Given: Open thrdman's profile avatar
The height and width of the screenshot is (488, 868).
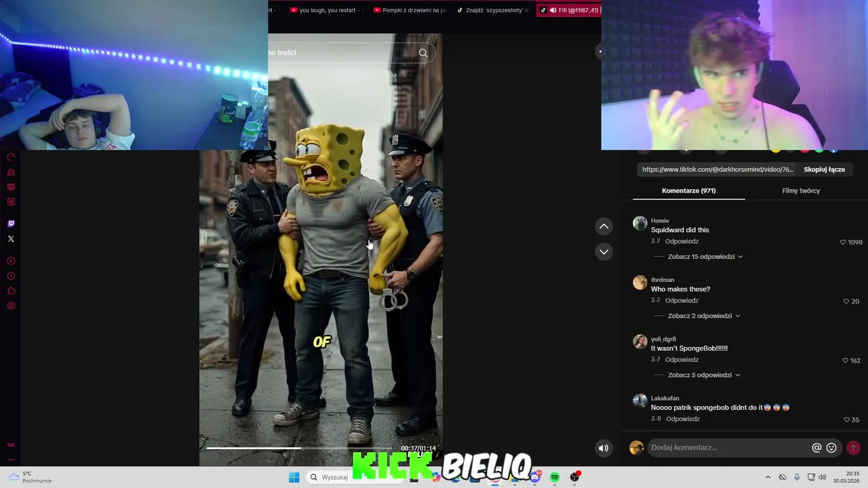Looking at the screenshot, I should pyautogui.click(x=639, y=283).
